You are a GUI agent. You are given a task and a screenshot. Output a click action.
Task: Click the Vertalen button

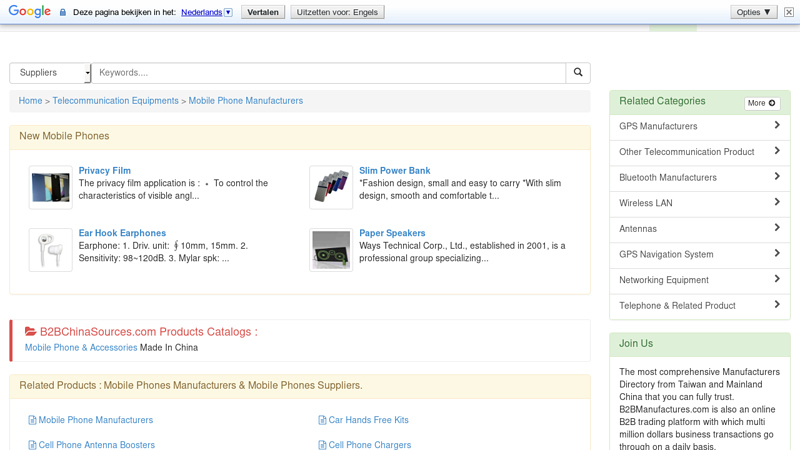pyautogui.click(x=263, y=12)
